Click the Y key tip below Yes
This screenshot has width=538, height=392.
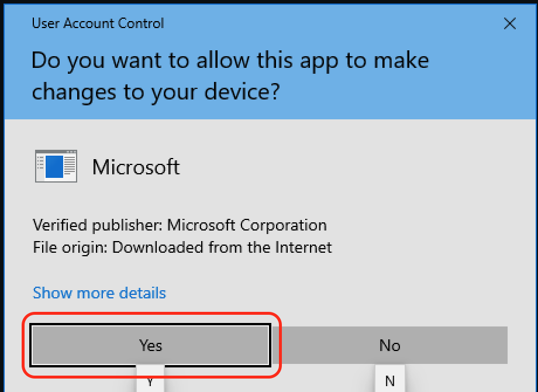click(150, 380)
